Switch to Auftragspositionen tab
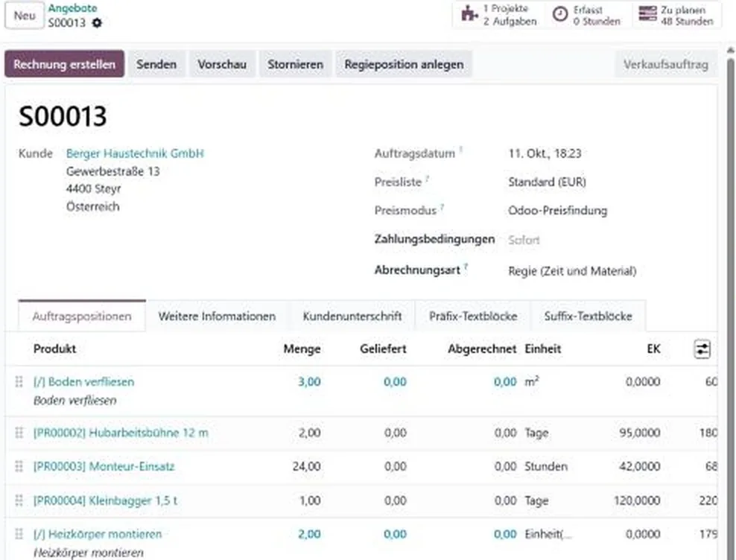Viewport: 736px width, 560px height. tap(82, 316)
